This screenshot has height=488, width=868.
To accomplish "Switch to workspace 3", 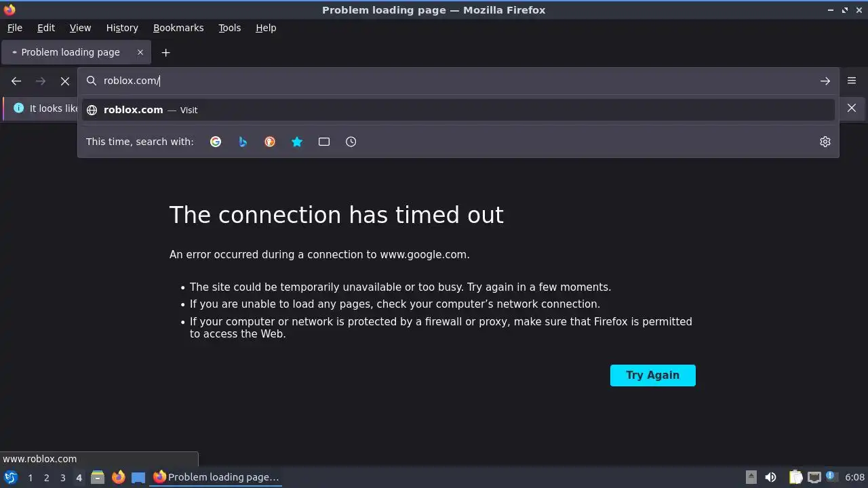I will tap(62, 478).
